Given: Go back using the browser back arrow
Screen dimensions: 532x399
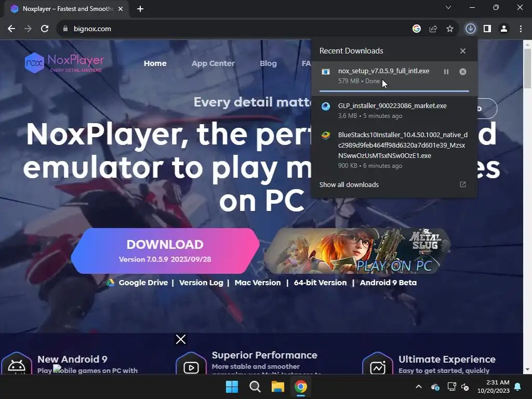Looking at the screenshot, I should pos(11,29).
